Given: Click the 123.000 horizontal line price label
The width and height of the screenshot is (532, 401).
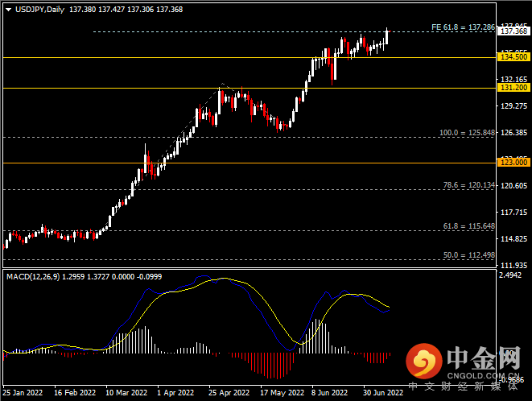Looking at the screenshot, I should point(514,163).
